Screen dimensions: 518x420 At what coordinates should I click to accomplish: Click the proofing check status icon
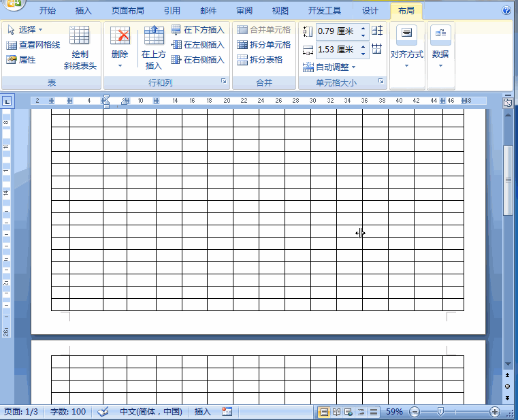click(103, 412)
